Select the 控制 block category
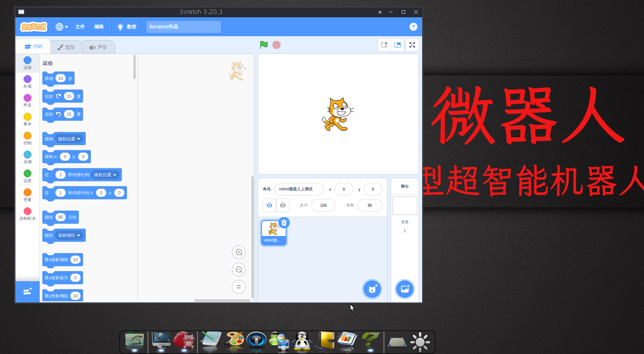This screenshot has height=354, width=644. point(28,138)
